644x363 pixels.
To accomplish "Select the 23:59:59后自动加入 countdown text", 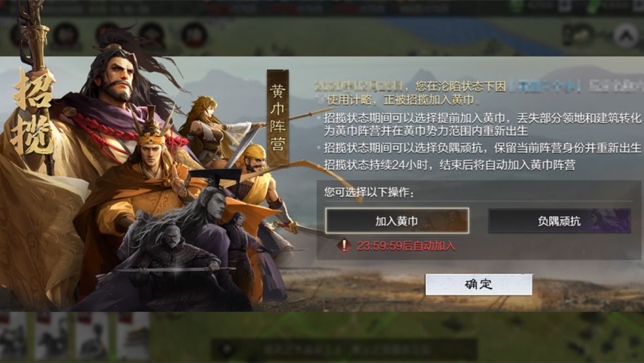I will (406, 246).
